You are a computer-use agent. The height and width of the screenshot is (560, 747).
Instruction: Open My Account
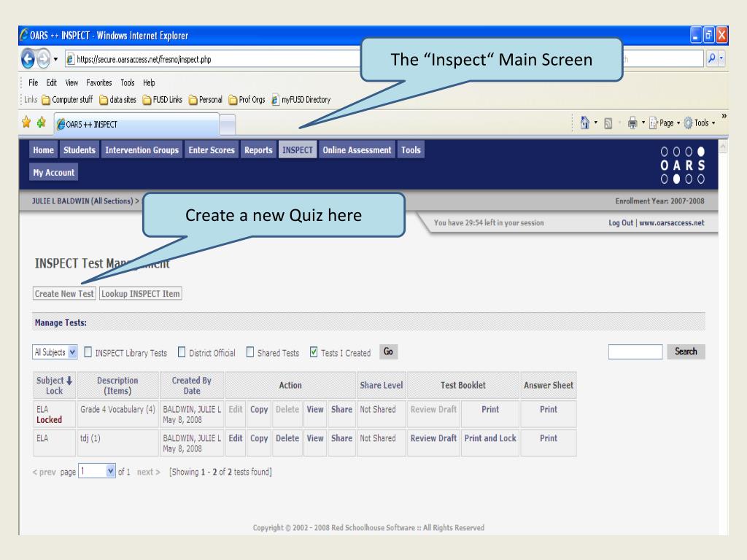pos(54,172)
